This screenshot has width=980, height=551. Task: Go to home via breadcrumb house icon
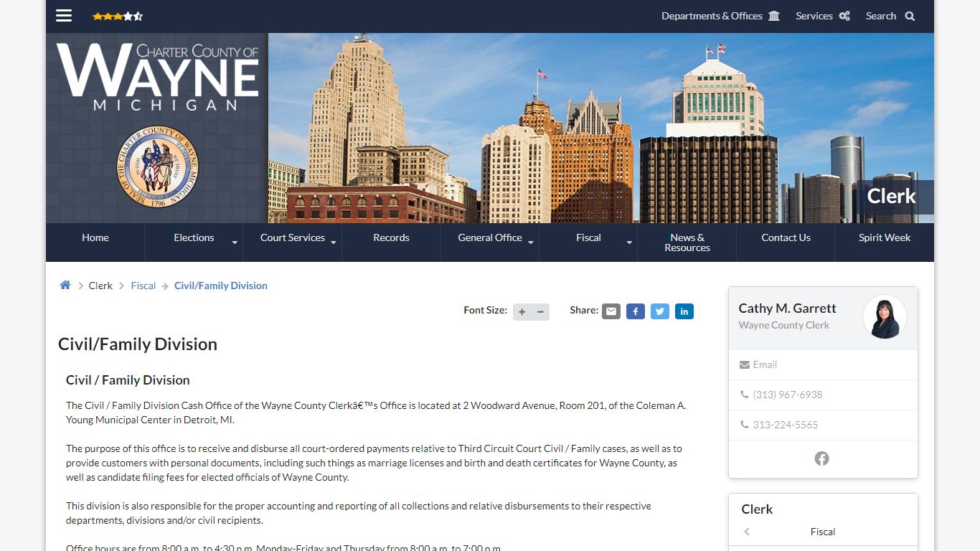pos(65,285)
